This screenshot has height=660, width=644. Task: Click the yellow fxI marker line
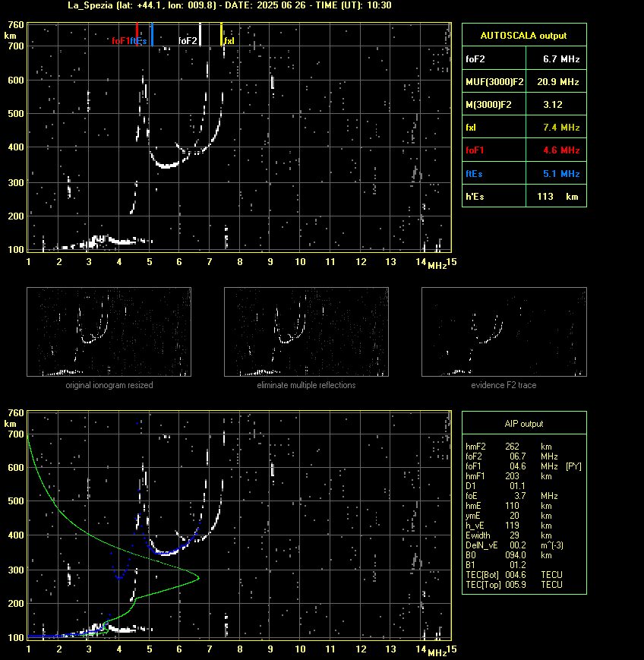(x=222, y=34)
